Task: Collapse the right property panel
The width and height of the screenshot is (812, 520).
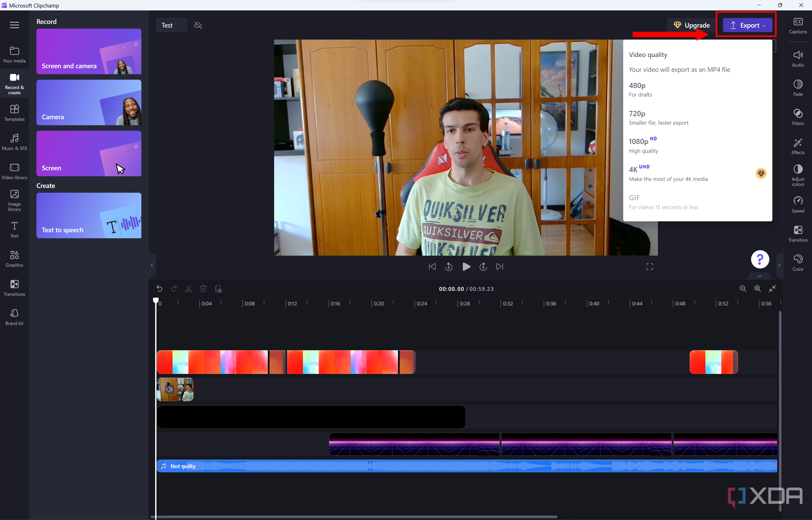Action: (x=780, y=265)
